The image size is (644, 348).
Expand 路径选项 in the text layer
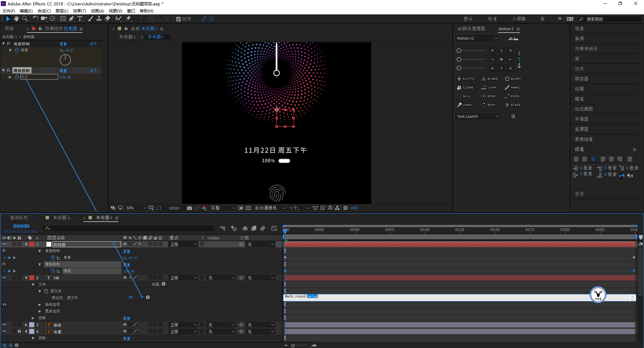40,305
